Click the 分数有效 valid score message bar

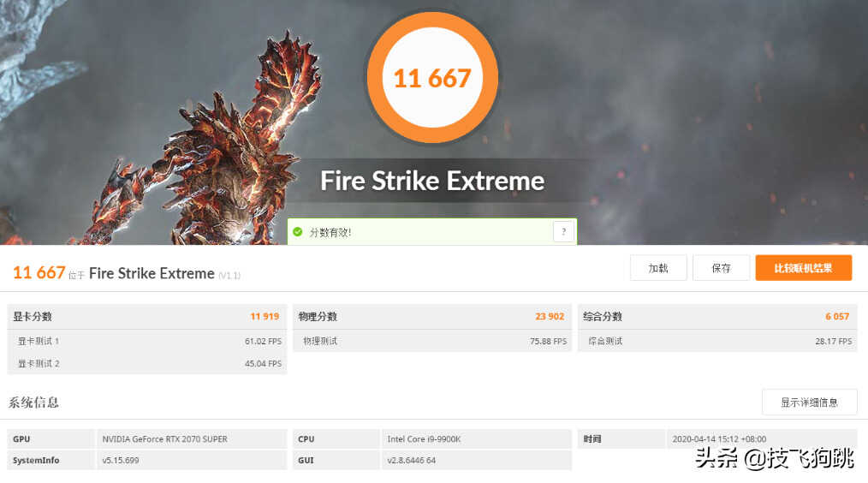click(x=432, y=231)
